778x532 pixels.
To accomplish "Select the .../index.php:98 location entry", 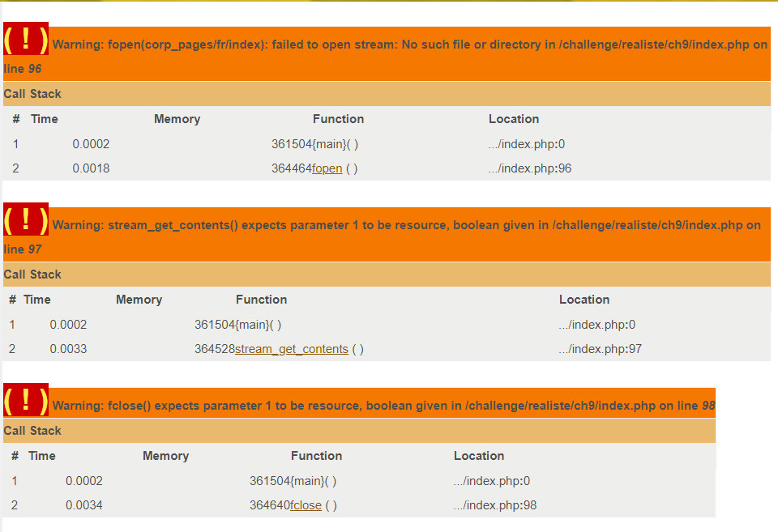I will pyautogui.click(x=495, y=505).
